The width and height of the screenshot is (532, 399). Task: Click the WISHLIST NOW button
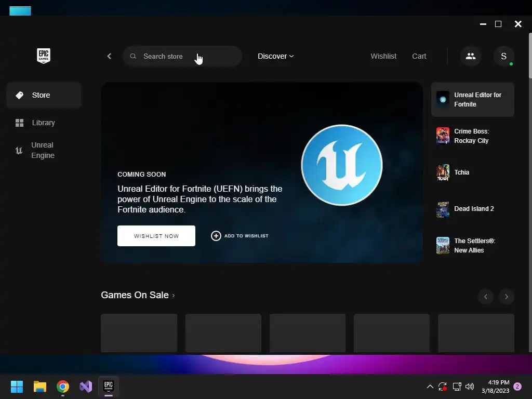coord(156,236)
